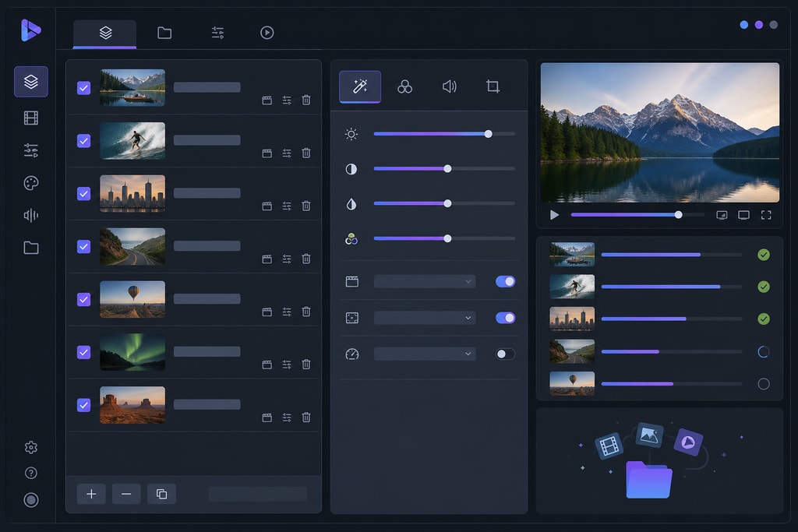Delete the city skyline clip with trash icon
The height and width of the screenshot is (532, 798).
[x=305, y=206]
